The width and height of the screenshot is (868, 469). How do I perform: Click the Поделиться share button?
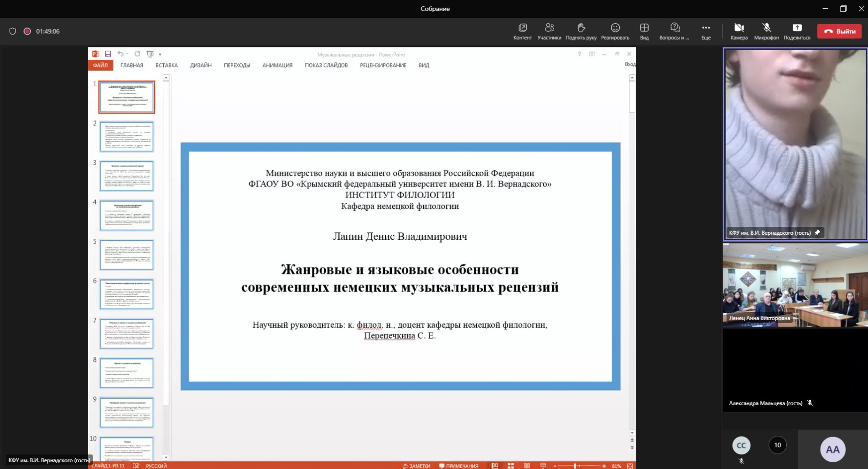pos(797,31)
